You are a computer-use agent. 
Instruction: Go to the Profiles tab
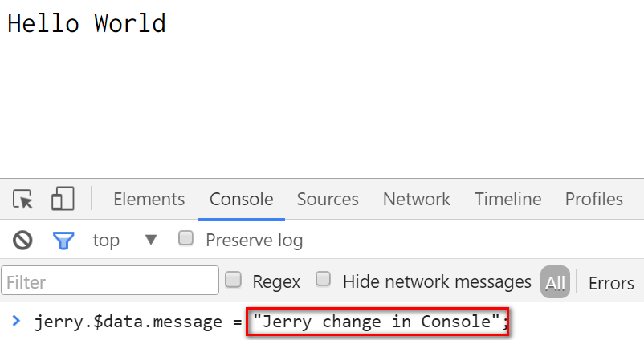click(594, 200)
